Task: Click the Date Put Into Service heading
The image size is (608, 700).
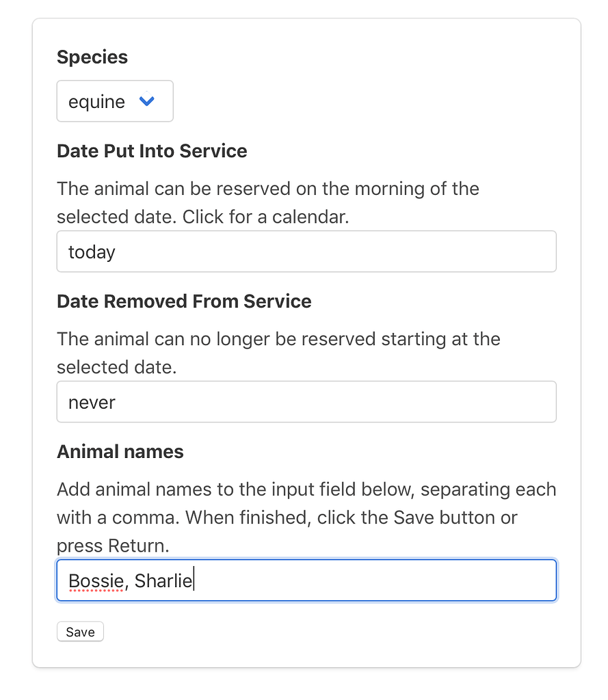Action: [152, 151]
